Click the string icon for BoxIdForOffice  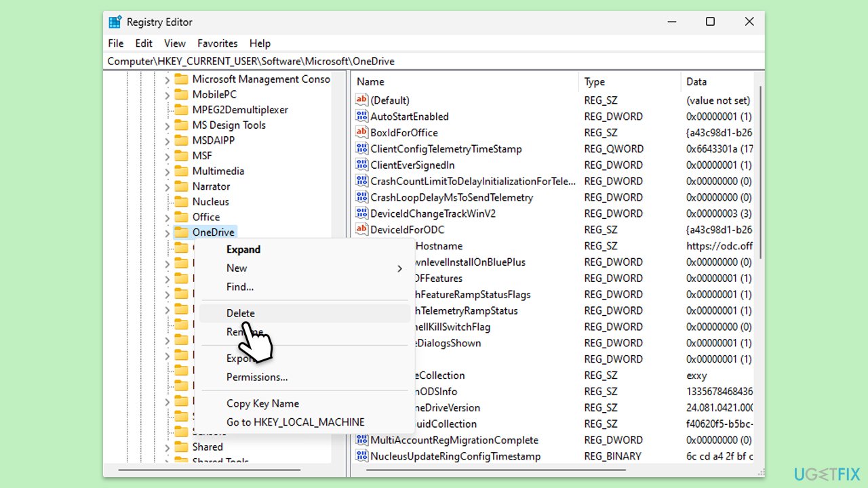pos(361,133)
